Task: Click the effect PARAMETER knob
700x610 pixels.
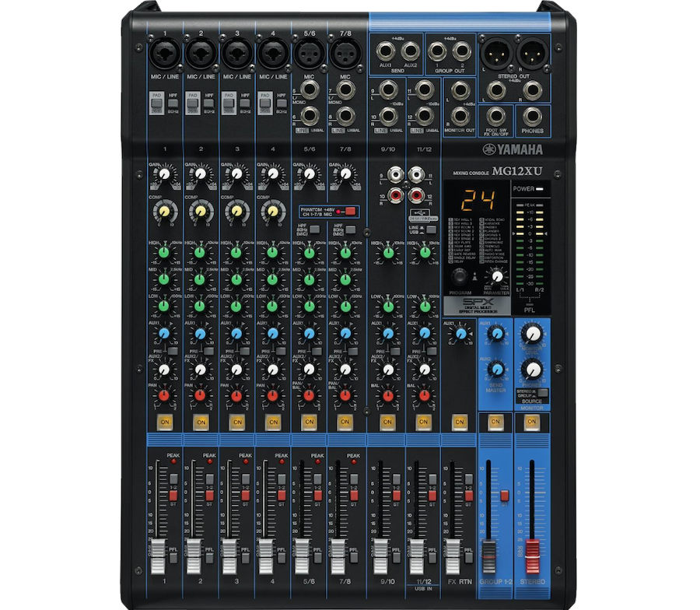Action: pyautogui.click(x=496, y=276)
